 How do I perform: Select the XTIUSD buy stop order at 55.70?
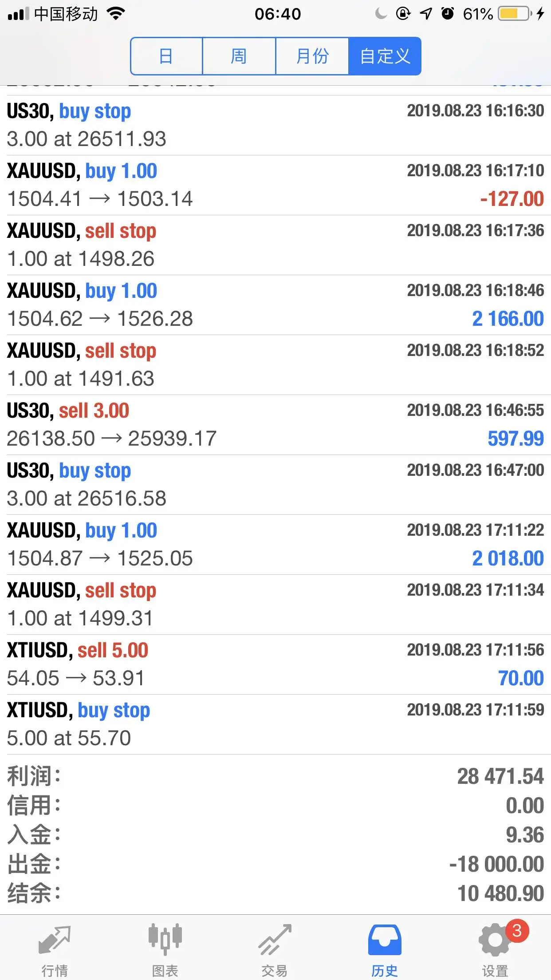click(x=275, y=724)
